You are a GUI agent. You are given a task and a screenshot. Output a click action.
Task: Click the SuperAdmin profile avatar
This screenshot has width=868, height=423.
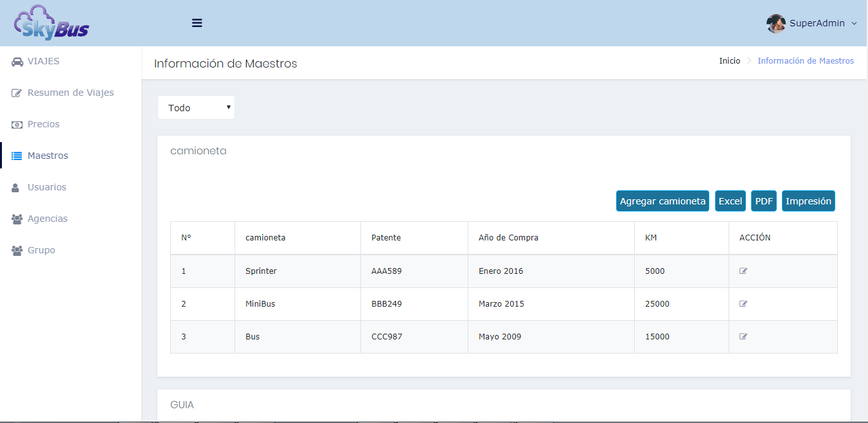[775, 23]
